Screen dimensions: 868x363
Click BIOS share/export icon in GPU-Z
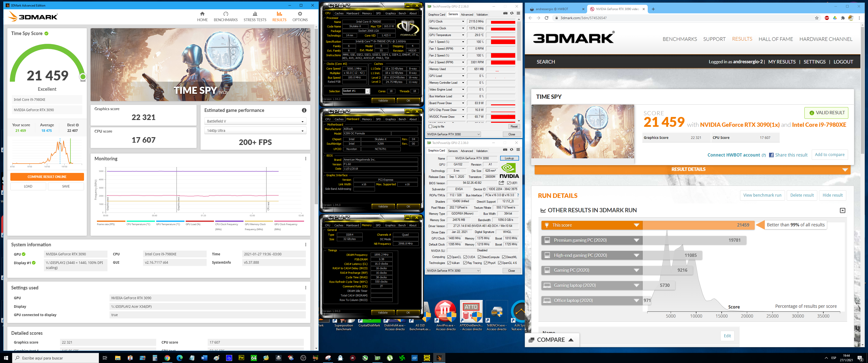[x=501, y=183]
